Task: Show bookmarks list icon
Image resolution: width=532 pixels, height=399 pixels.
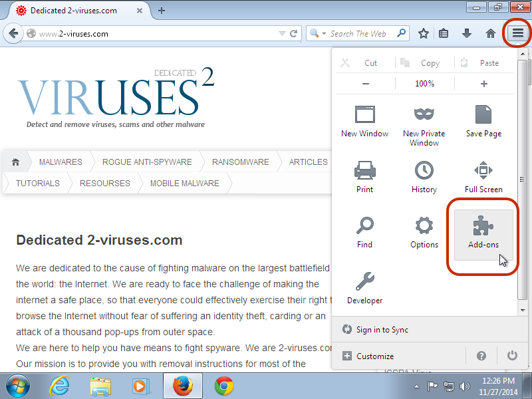Action: pos(444,33)
